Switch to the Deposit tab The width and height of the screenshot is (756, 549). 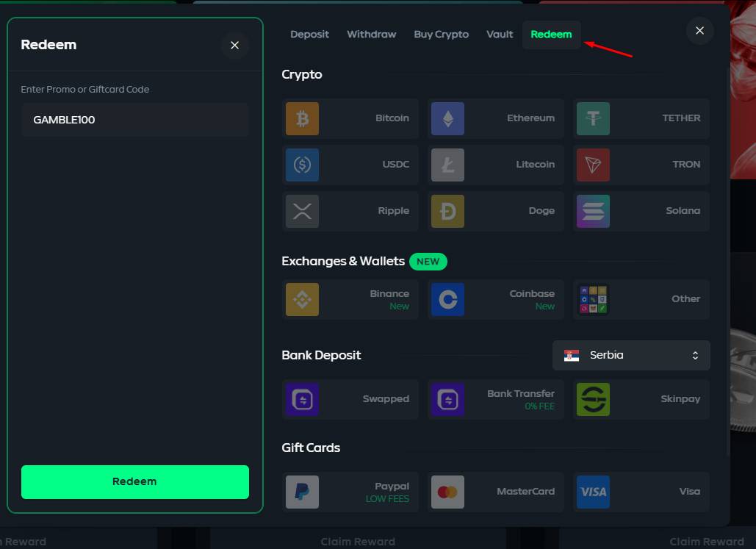click(309, 35)
